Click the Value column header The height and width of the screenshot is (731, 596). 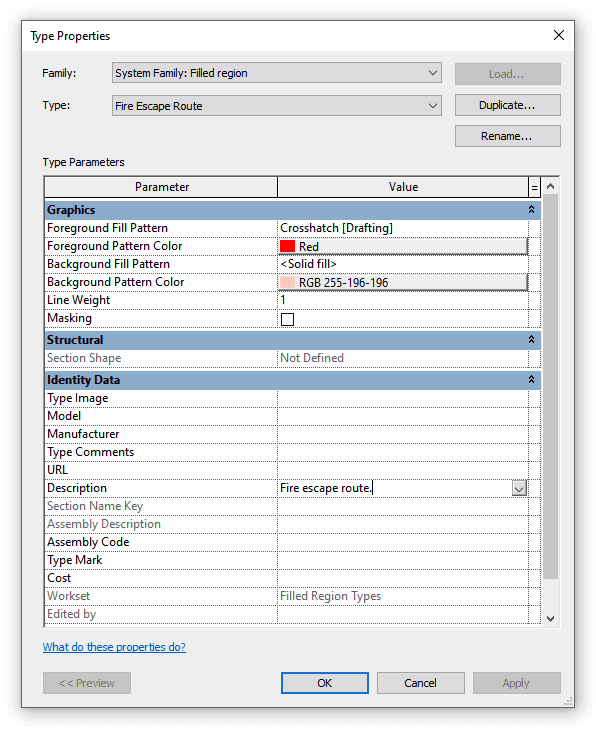pyautogui.click(x=403, y=187)
